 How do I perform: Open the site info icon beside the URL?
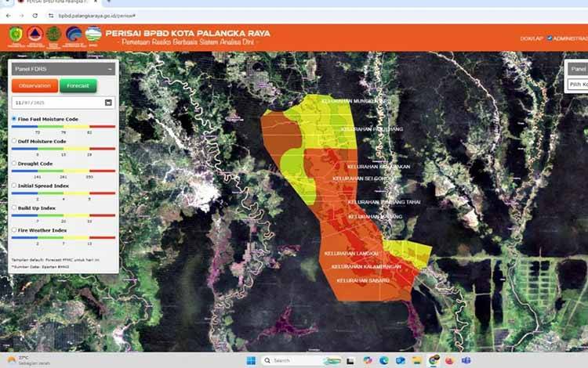[x=51, y=16]
